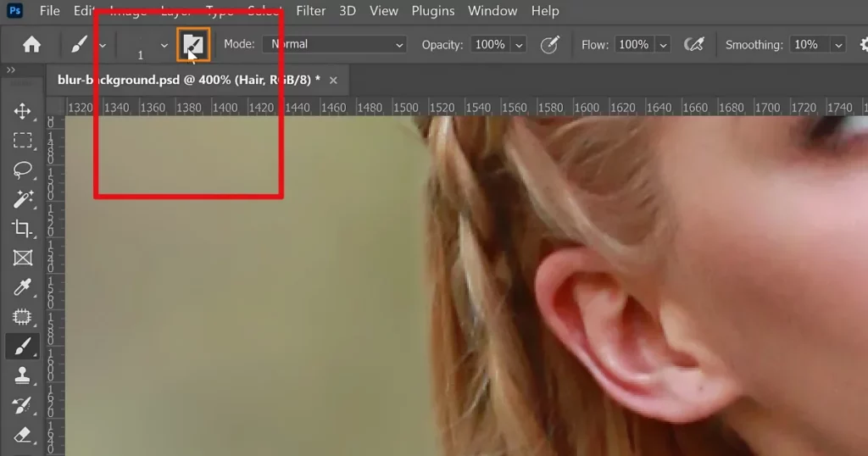The image size is (868, 456).
Task: Expand the Flow slider arrow
Action: click(663, 46)
